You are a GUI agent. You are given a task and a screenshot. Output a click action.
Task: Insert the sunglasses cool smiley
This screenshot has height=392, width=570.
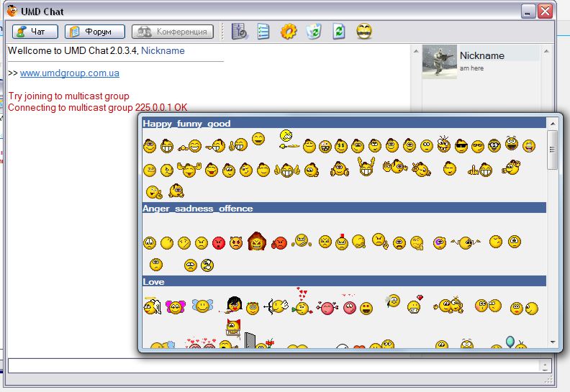coord(461,146)
